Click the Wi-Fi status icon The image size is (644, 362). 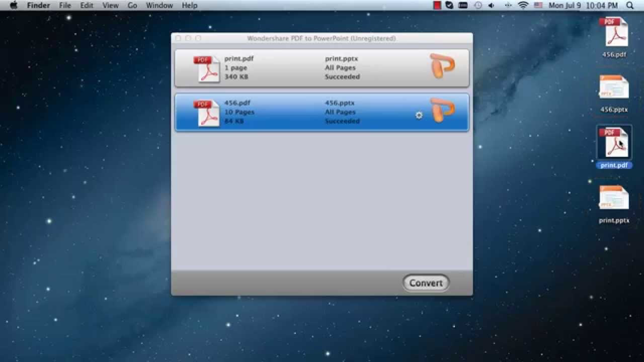pyautogui.click(x=523, y=6)
